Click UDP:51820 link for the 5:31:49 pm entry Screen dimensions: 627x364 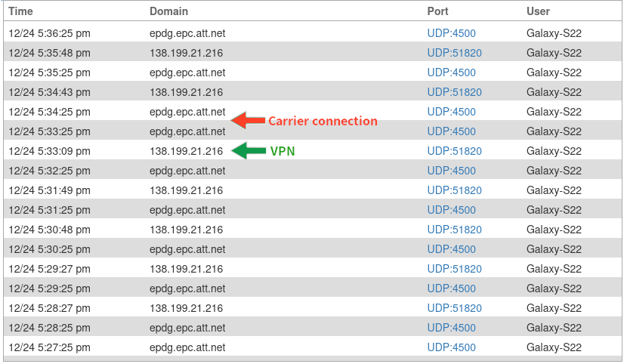point(454,190)
